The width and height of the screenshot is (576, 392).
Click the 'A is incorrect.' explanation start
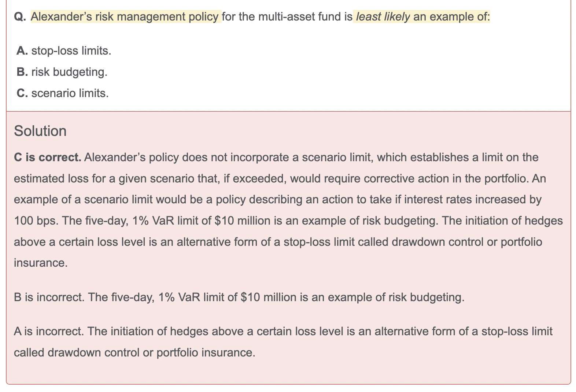(49, 331)
